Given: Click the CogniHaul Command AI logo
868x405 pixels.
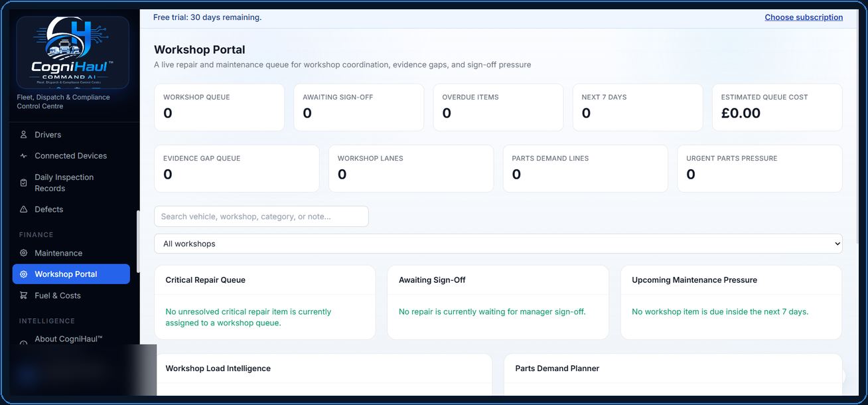Looking at the screenshot, I should pos(73,52).
